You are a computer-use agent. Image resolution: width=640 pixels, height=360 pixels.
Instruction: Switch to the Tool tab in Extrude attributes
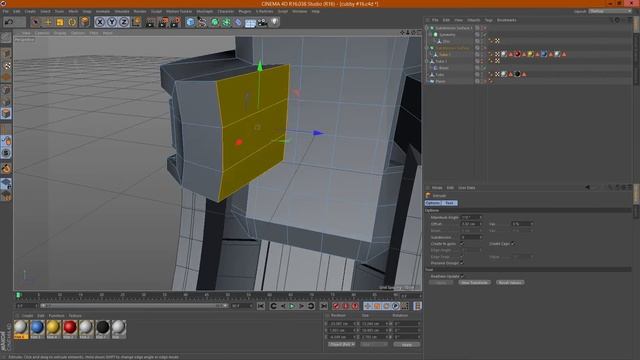pyautogui.click(x=449, y=203)
